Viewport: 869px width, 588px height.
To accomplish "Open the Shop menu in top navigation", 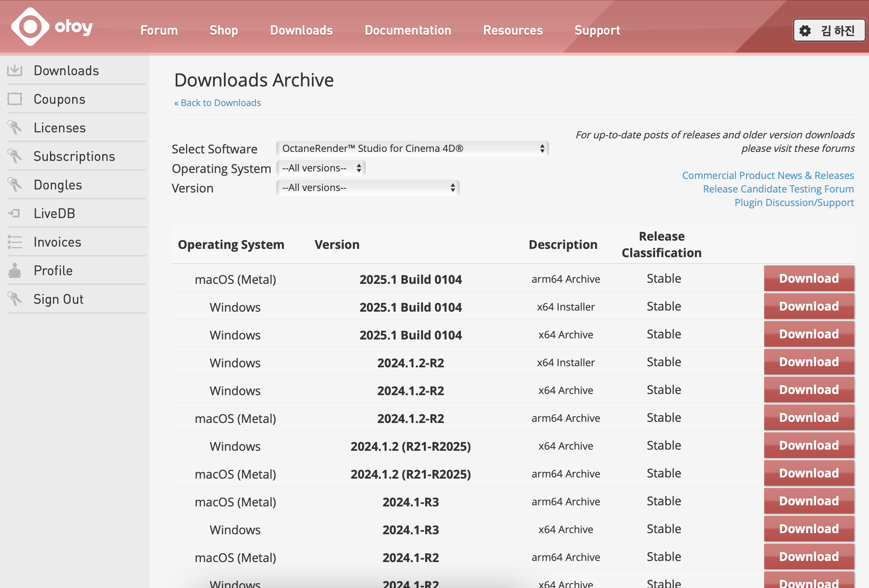I will [x=224, y=30].
